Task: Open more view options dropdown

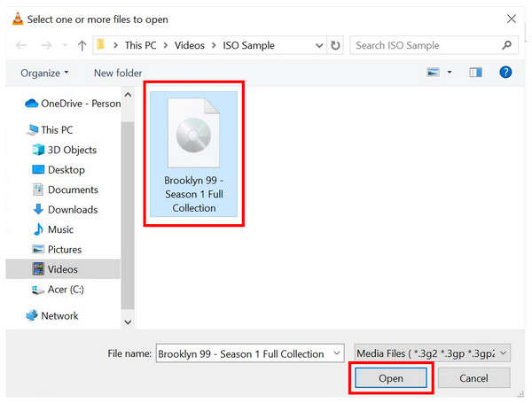Action: coord(450,73)
